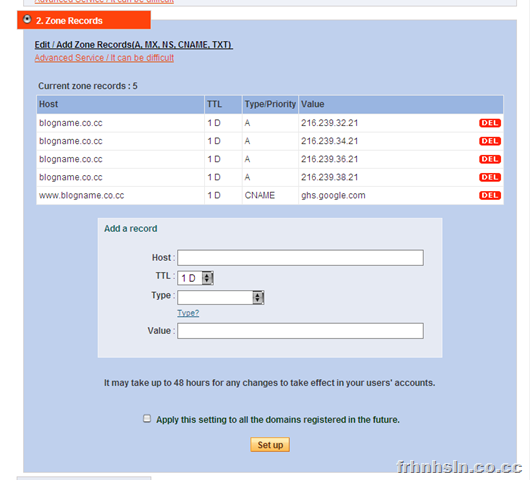Image resolution: width=530 pixels, height=480 pixels.
Task: Focus the Value input field
Action: pos(300,331)
